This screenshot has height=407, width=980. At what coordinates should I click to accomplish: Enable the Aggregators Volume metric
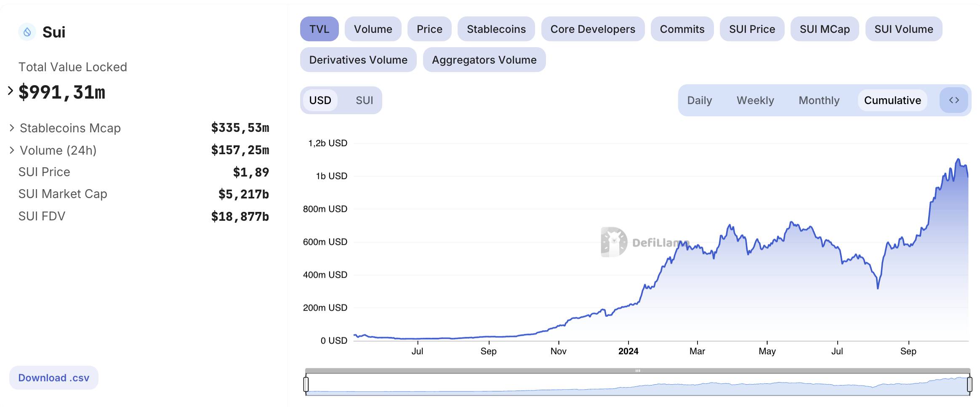[x=484, y=60]
